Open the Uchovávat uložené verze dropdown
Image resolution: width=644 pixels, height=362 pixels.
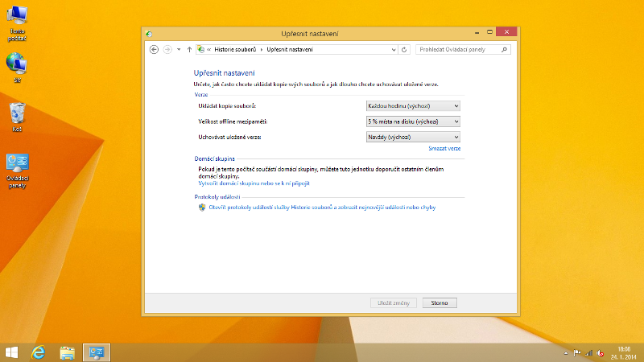pyautogui.click(x=412, y=137)
